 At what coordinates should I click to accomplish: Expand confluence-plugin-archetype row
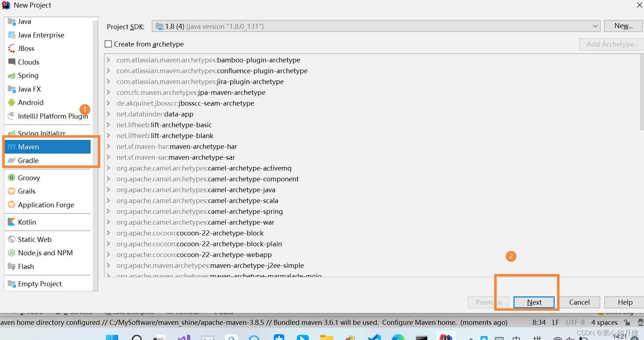tap(108, 71)
